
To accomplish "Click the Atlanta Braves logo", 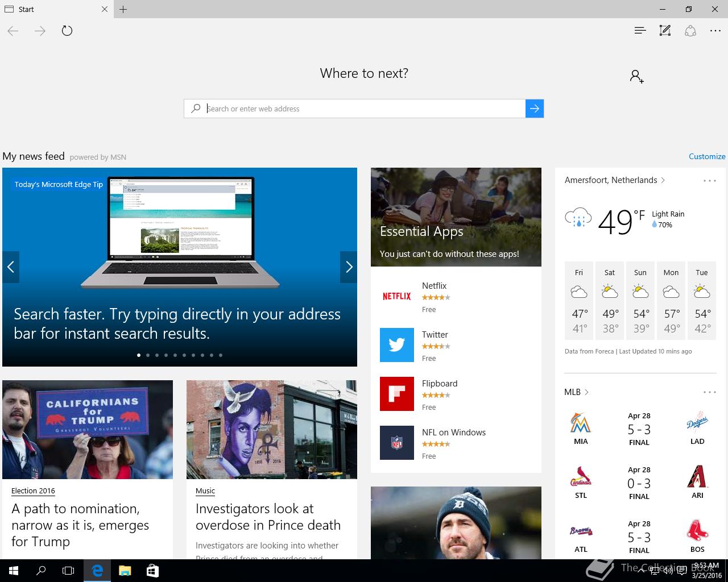I will tap(581, 531).
